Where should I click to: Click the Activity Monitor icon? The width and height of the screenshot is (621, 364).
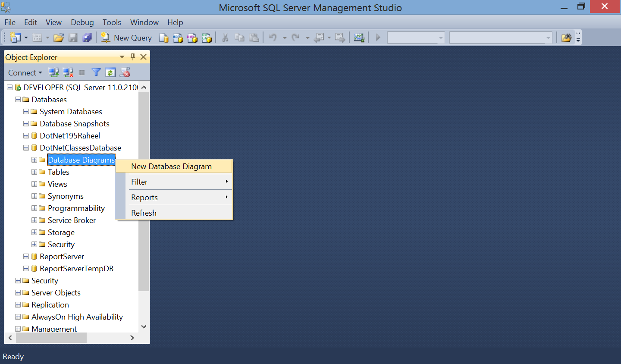[x=359, y=38]
